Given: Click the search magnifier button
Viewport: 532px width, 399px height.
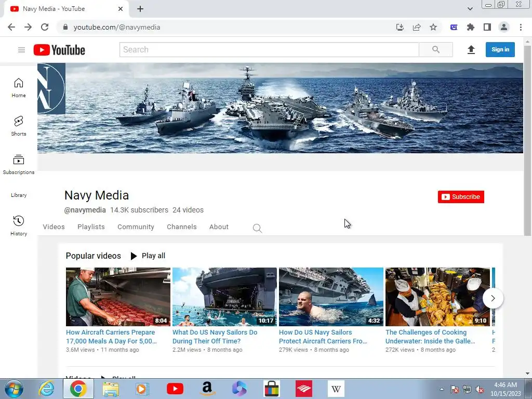Looking at the screenshot, I should coord(436,50).
